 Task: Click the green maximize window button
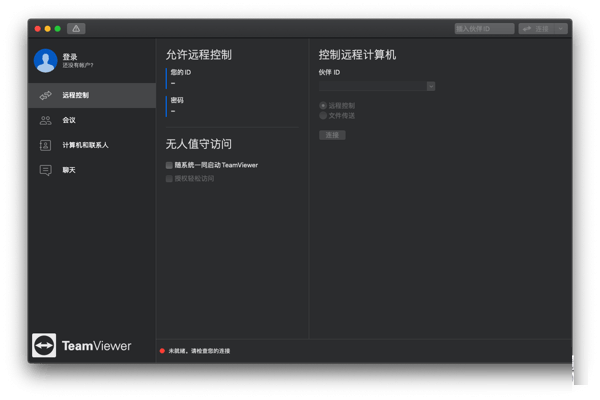click(x=58, y=28)
